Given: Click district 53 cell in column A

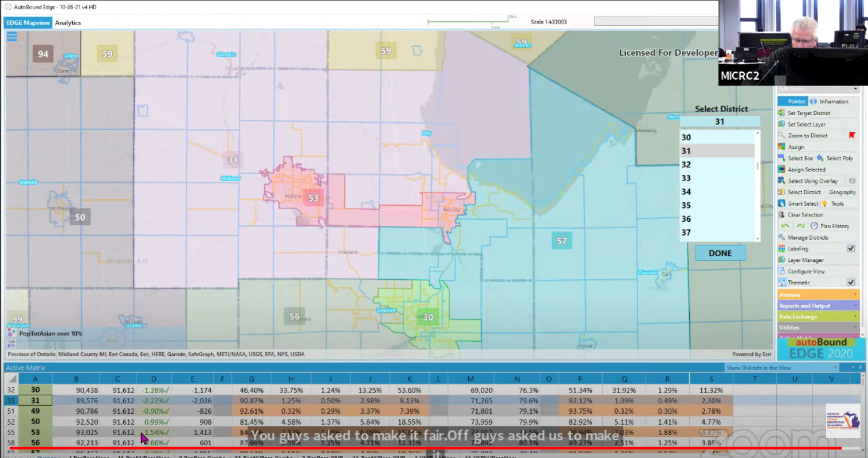Looking at the screenshot, I should [x=36, y=432].
